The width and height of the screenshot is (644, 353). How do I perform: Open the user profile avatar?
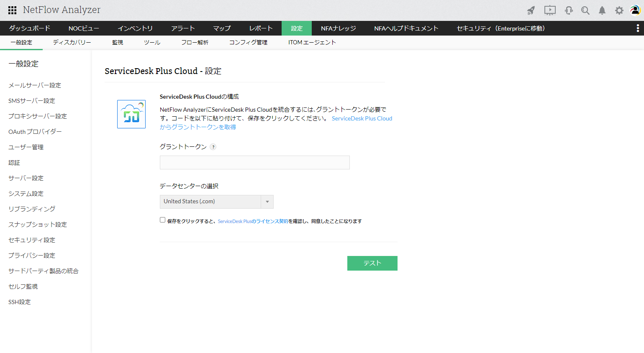pos(635,10)
